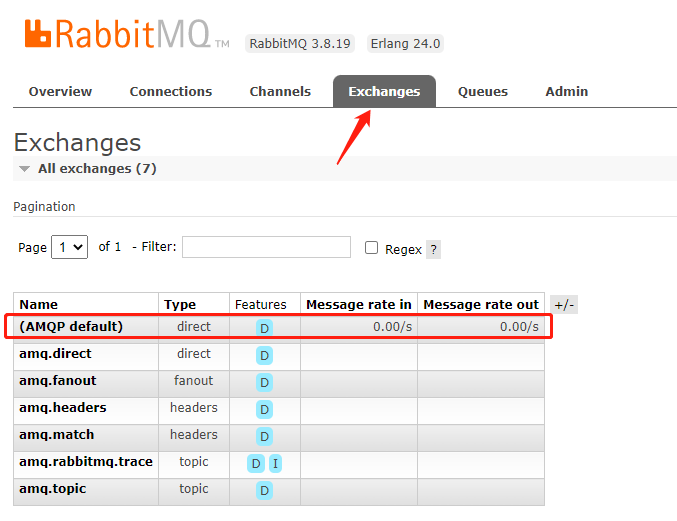Open the Queues tab
The width and height of the screenshot is (677, 521).
(x=482, y=92)
